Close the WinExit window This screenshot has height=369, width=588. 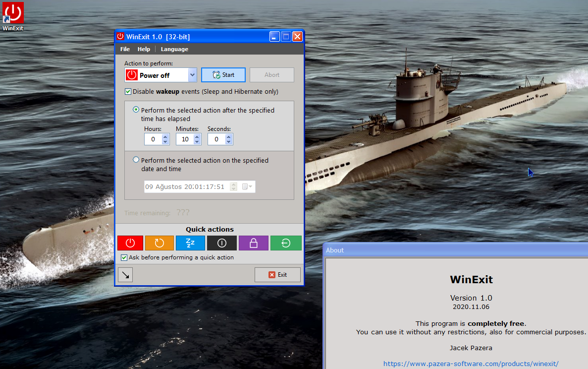[297, 36]
